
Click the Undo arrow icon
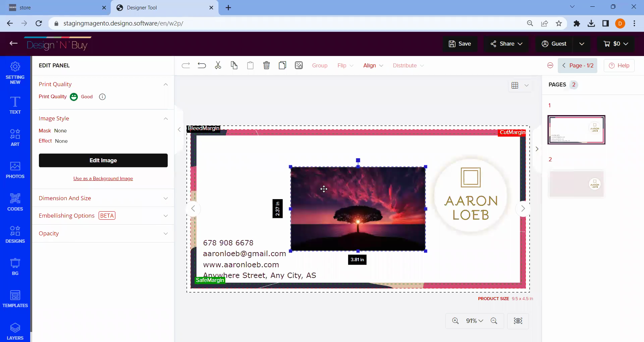coord(202,65)
